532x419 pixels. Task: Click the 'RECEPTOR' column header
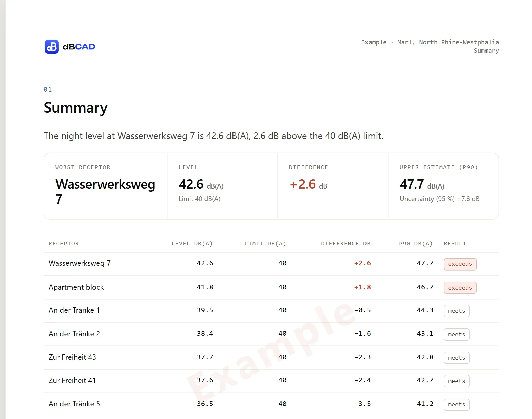64,244
